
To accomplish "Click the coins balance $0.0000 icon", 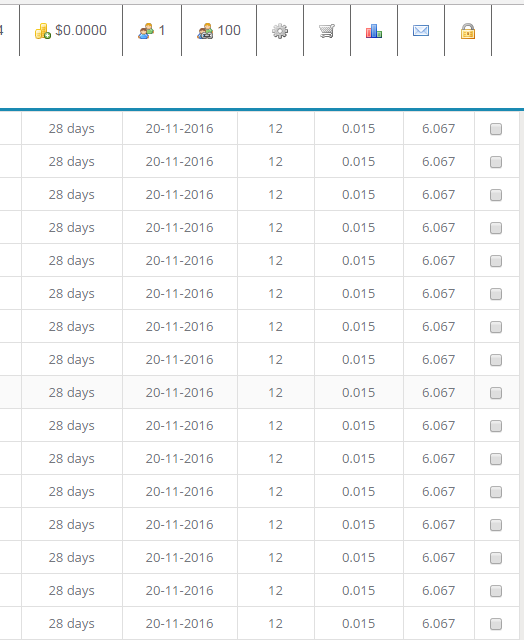I will tap(42, 31).
